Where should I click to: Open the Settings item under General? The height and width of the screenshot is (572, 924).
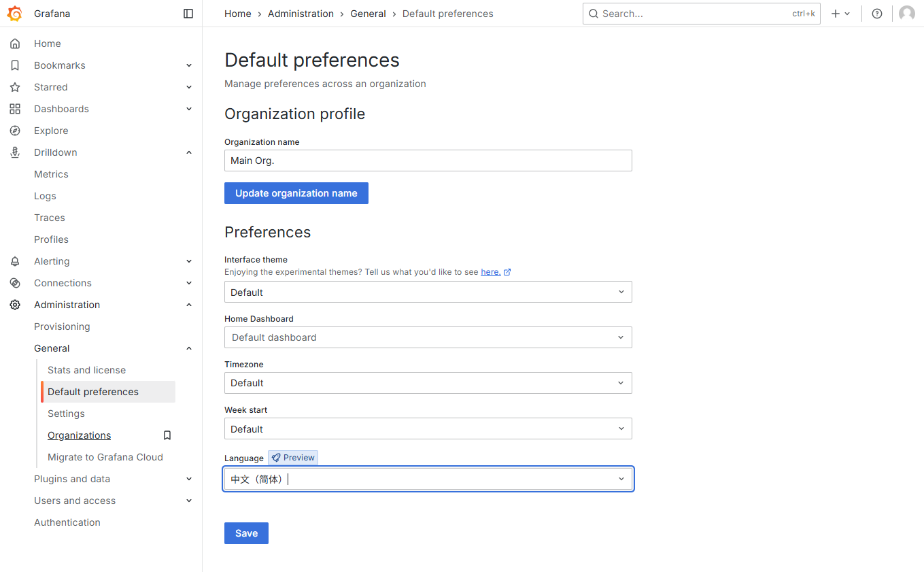click(66, 414)
